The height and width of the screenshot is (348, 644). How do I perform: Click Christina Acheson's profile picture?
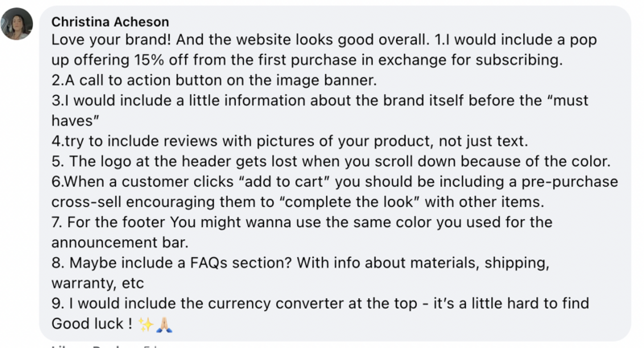point(19,24)
